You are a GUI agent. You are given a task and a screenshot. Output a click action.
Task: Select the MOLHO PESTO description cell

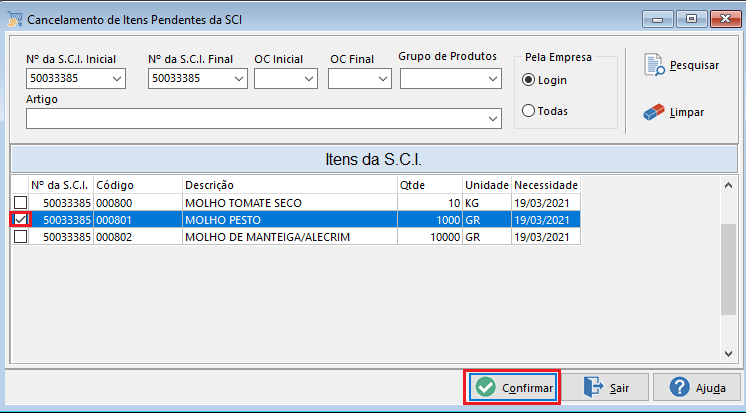(x=290, y=220)
